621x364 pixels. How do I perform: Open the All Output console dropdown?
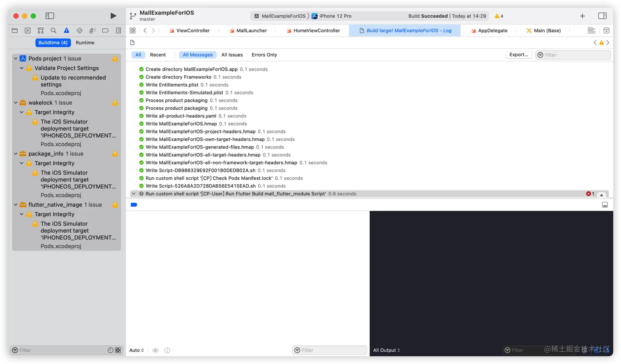click(386, 350)
